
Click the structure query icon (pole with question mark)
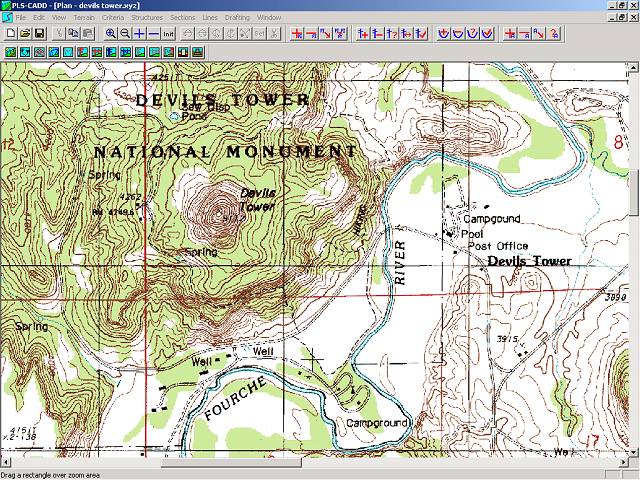391,33
